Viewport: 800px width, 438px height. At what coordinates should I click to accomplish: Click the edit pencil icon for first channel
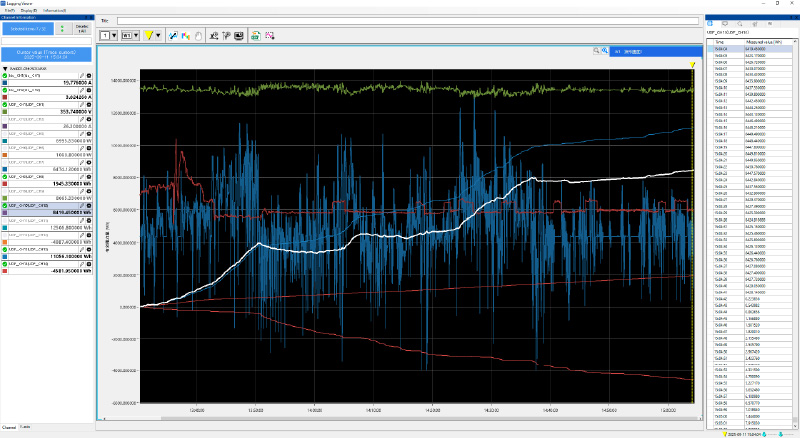82,76
